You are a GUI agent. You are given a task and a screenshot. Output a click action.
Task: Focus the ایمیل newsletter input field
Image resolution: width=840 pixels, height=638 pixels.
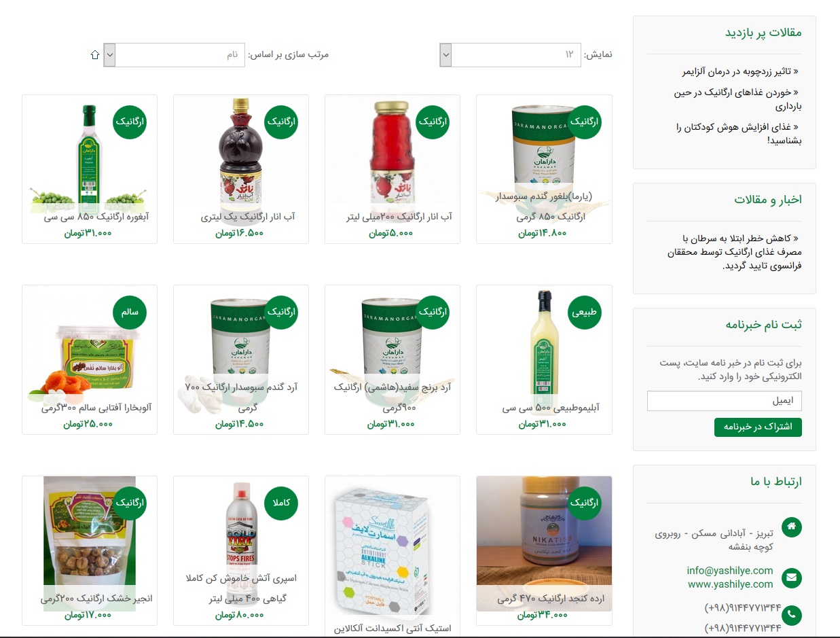coord(725,401)
